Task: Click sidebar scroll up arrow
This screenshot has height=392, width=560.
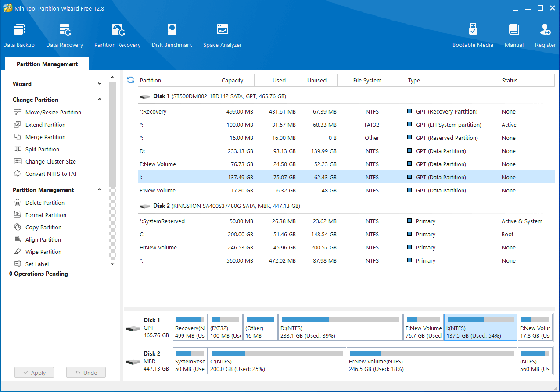Action: [x=112, y=78]
